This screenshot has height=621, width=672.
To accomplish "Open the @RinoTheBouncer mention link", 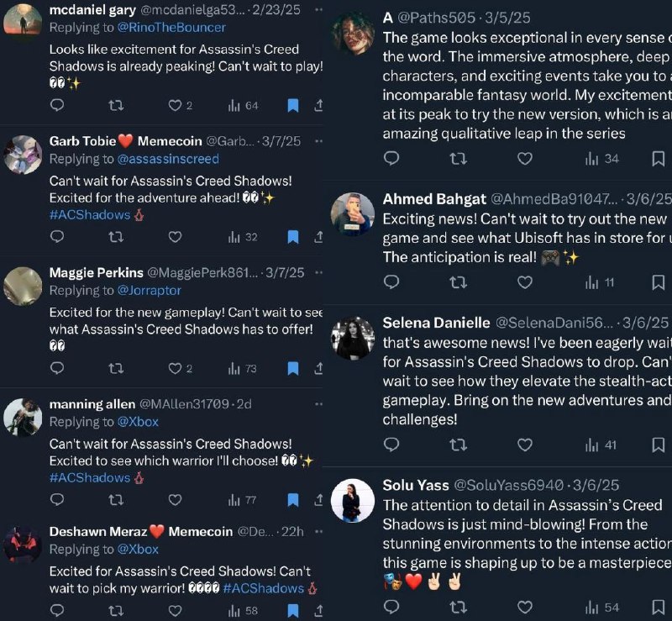I will coord(171,28).
